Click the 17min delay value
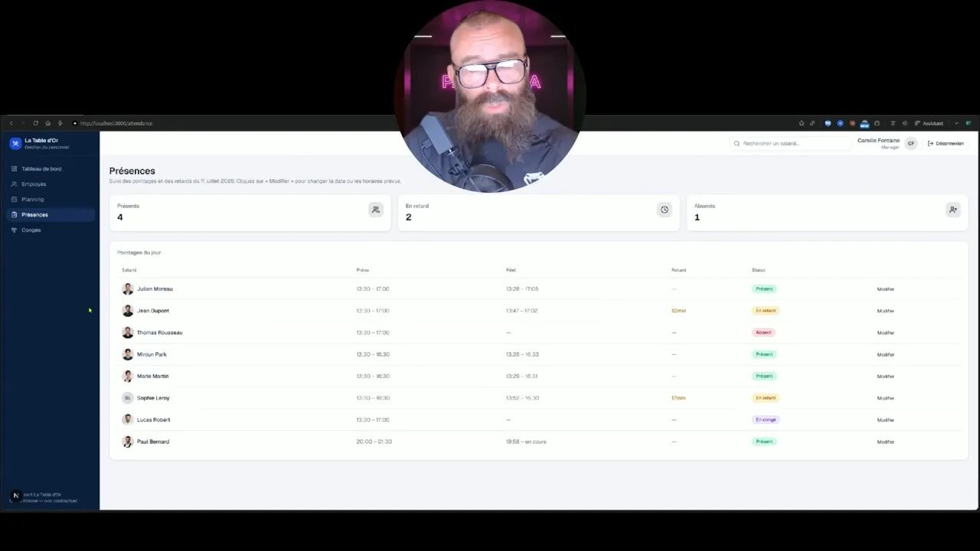Screen dimensions: 980x551 pos(678,398)
